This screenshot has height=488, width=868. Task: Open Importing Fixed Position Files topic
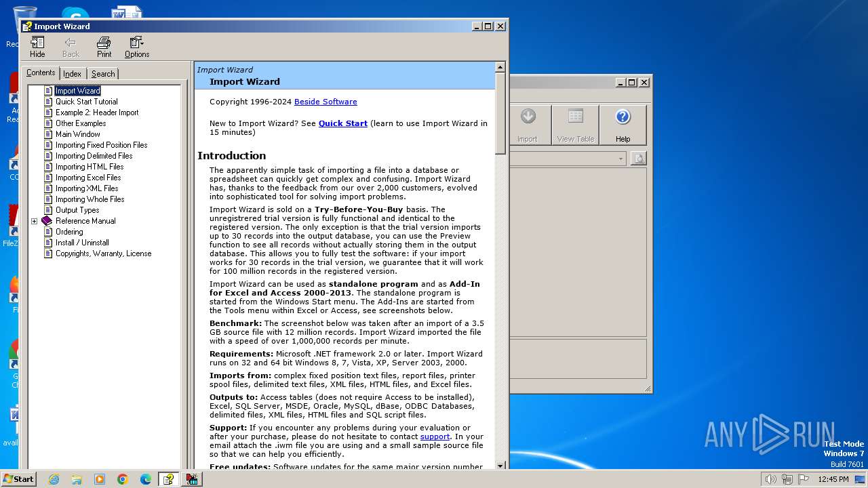(x=102, y=145)
